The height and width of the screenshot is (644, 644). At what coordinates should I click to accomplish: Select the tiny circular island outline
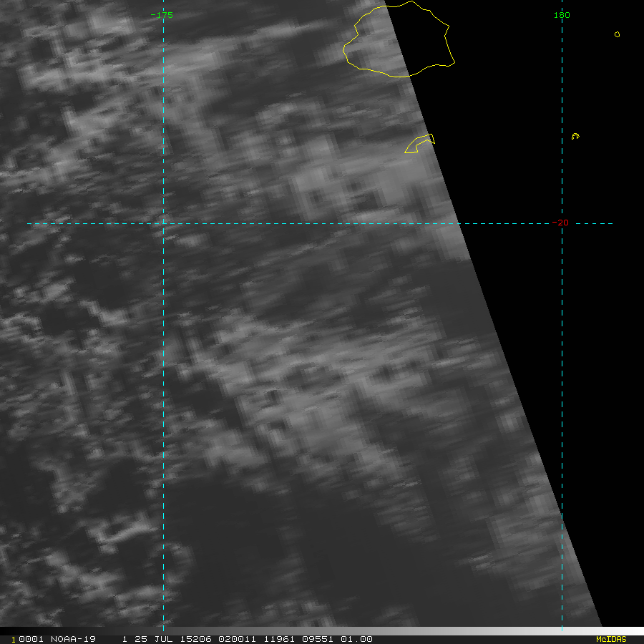point(617,34)
